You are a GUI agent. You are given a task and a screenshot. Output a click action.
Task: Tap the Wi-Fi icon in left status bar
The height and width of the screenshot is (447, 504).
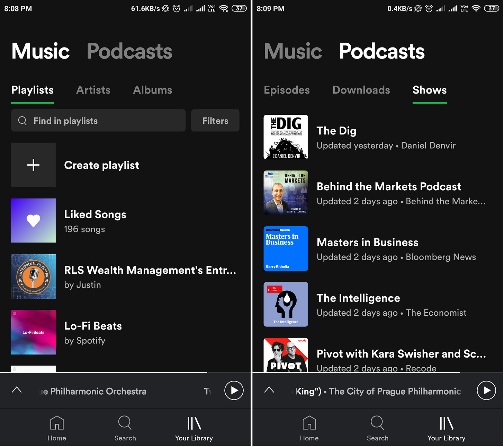click(x=224, y=8)
